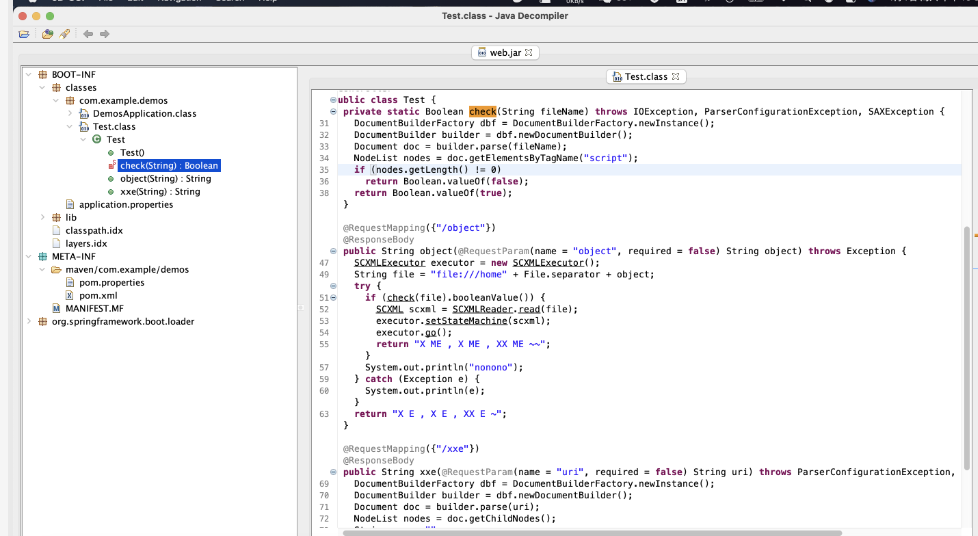
Task: Follow the go method link on line 54
Action: point(430,333)
